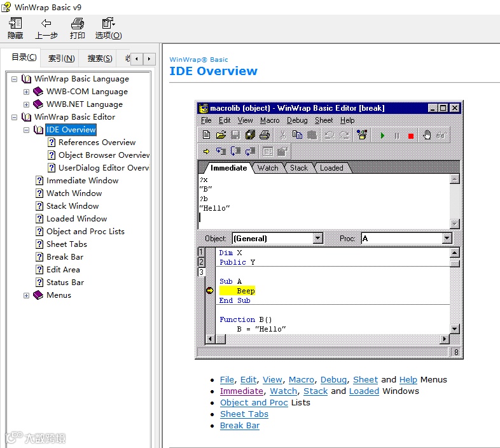Expand the Menus tree node
The height and width of the screenshot is (448, 500).
click(x=27, y=296)
